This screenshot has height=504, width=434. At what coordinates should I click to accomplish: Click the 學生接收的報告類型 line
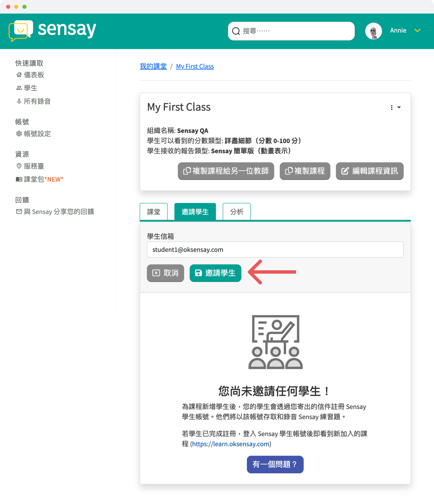220,151
